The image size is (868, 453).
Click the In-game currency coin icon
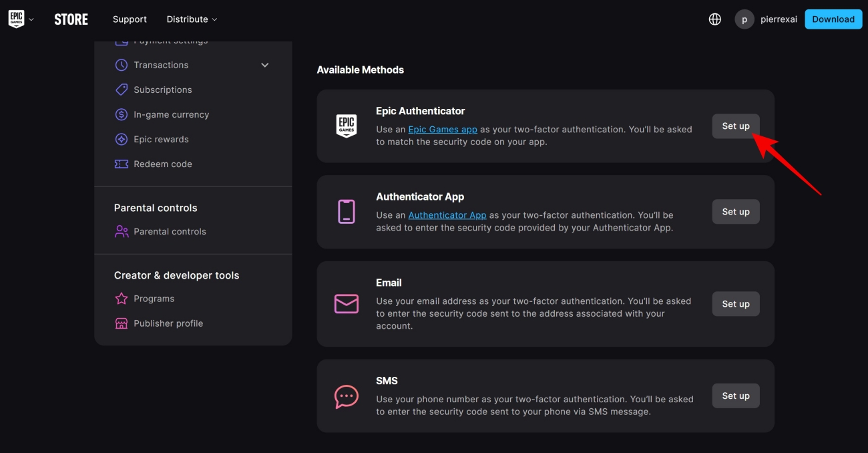[121, 114]
